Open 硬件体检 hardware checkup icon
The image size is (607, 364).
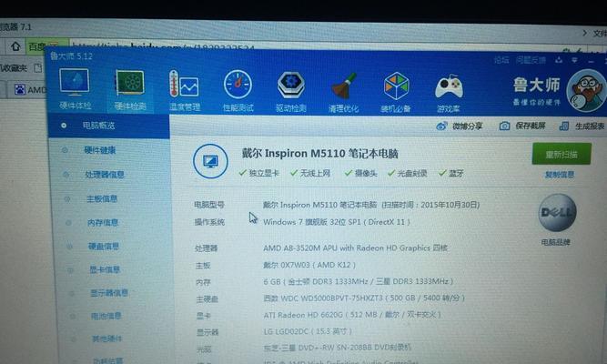[76, 88]
